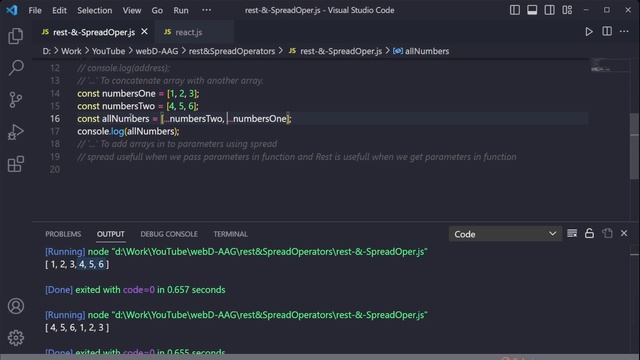Open the Search view in activity bar
640x360 pixels.
click(x=16, y=68)
